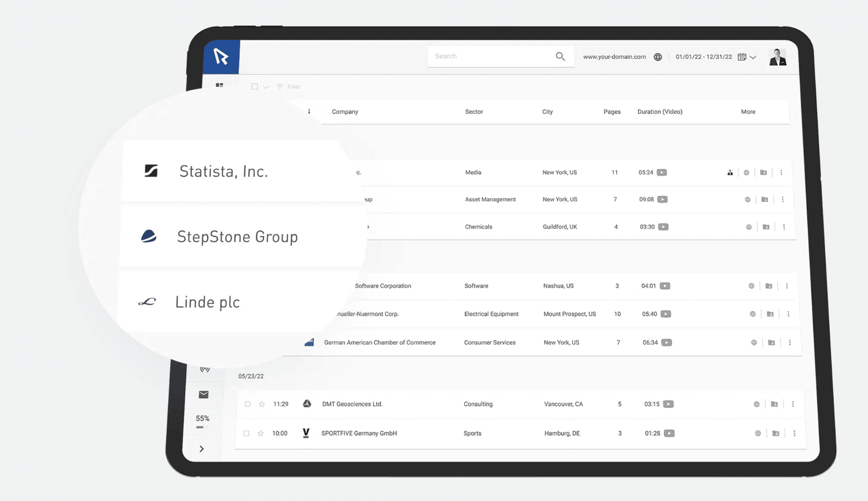The image size is (868, 501).
Task: Open three-dot menu in Consumer Services row
Action: (790, 343)
